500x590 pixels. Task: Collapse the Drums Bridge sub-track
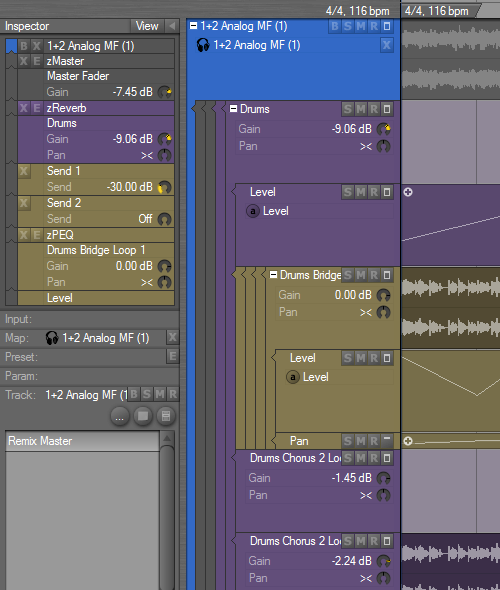click(274, 275)
